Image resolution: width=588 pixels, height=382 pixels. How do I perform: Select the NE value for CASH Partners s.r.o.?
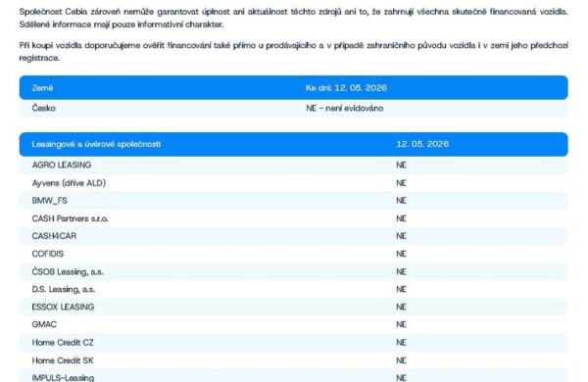tap(401, 218)
